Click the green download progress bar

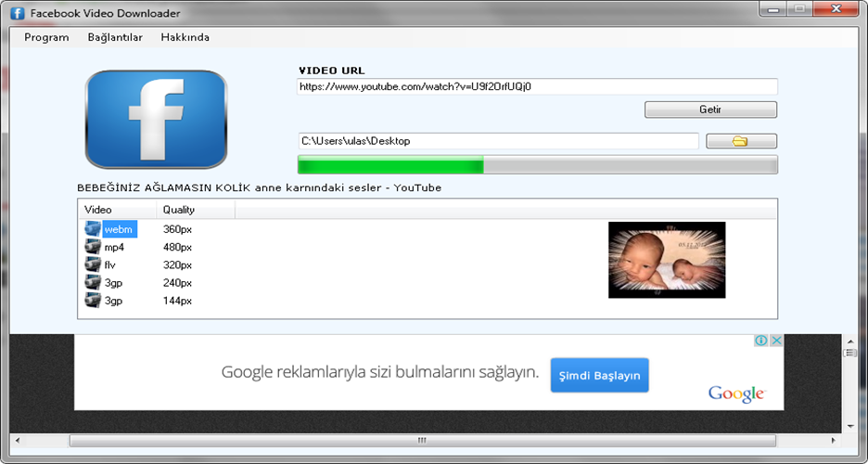pos(538,165)
